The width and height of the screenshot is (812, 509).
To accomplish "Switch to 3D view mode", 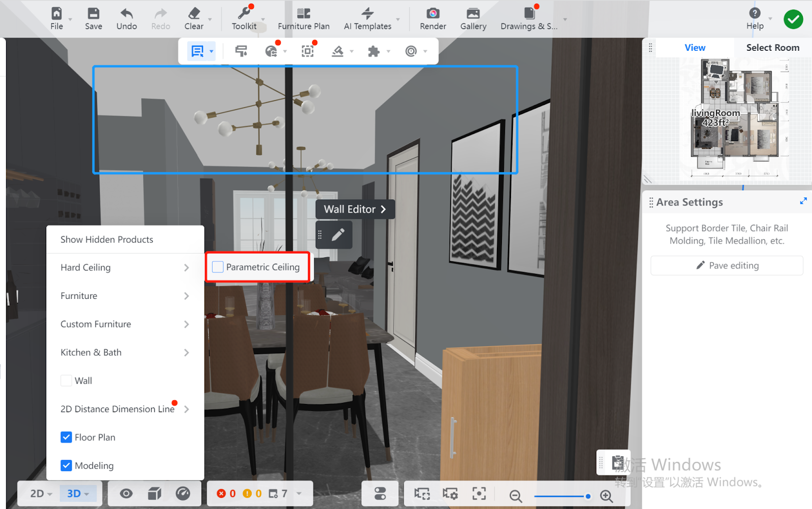I will [x=78, y=493].
